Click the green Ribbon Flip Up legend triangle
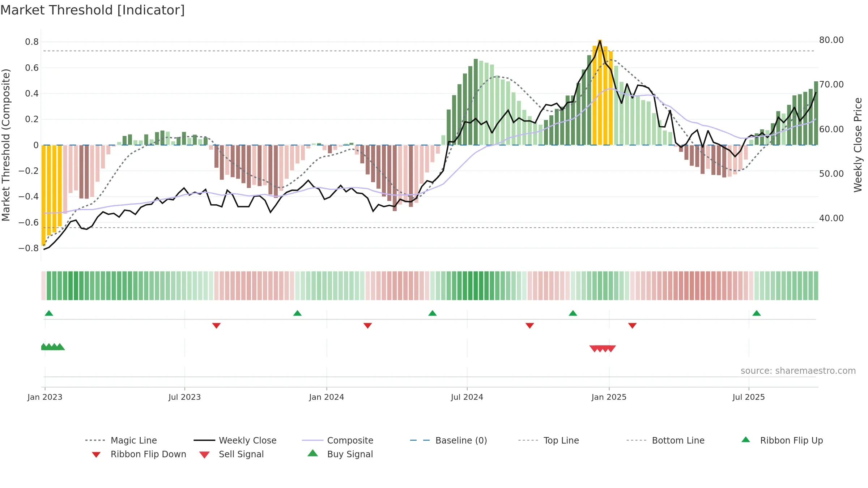 tap(746, 440)
